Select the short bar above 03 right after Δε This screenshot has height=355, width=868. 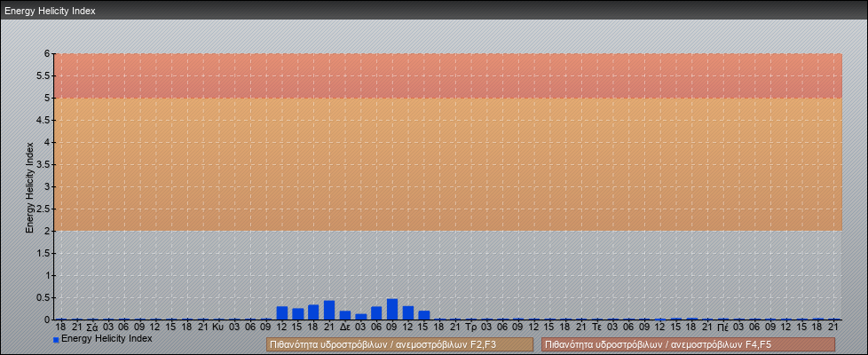coord(361,317)
